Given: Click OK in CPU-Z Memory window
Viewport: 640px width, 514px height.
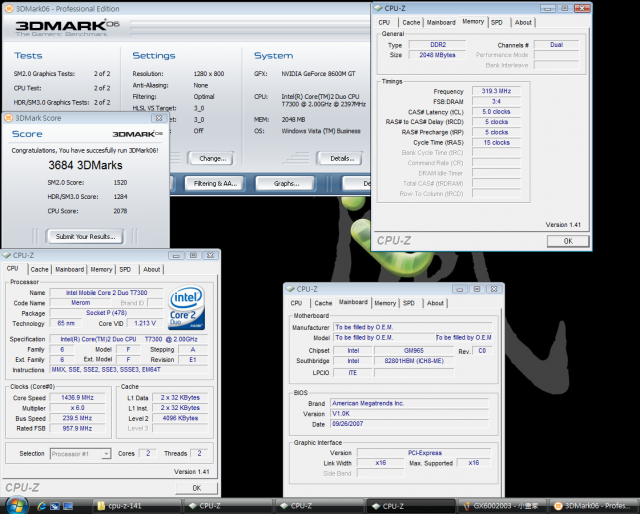Looking at the screenshot, I should (x=568, y=241).
